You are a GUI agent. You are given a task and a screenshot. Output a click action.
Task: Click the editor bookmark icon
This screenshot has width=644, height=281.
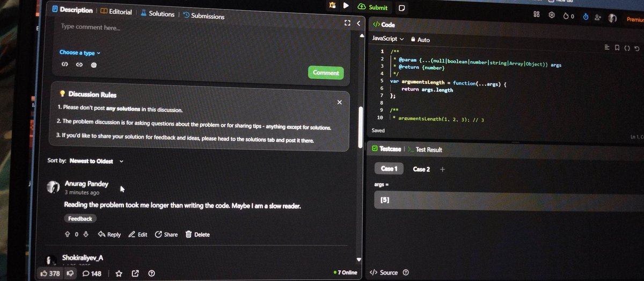click(617, 48)
